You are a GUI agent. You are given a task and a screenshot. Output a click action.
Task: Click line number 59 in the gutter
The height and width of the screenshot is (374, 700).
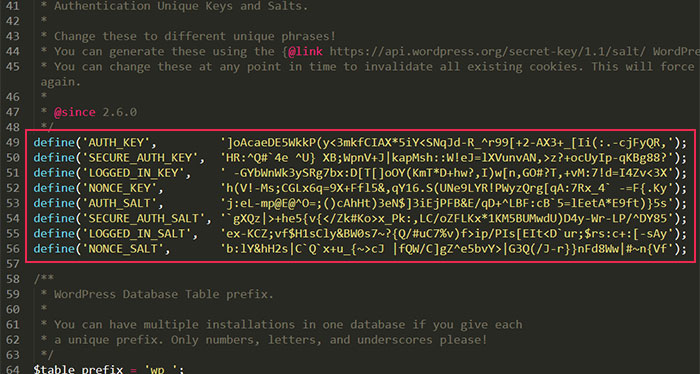coord(13,294)
